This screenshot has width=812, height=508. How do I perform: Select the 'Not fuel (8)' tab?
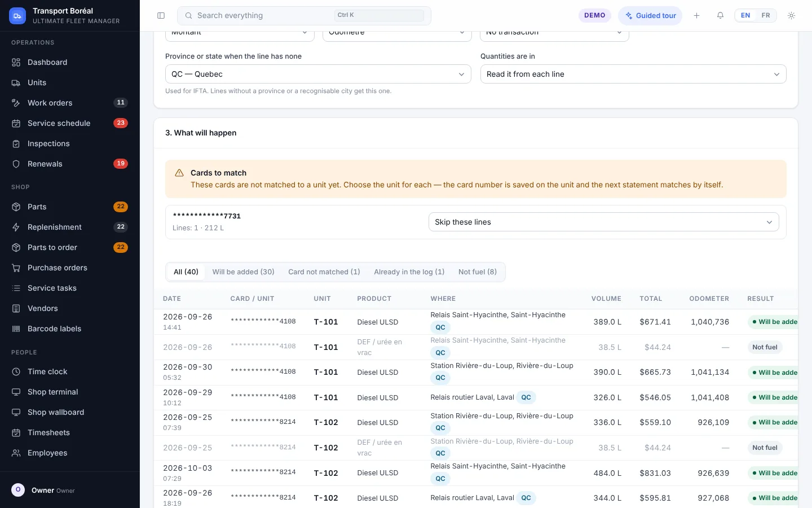point(478,271)
